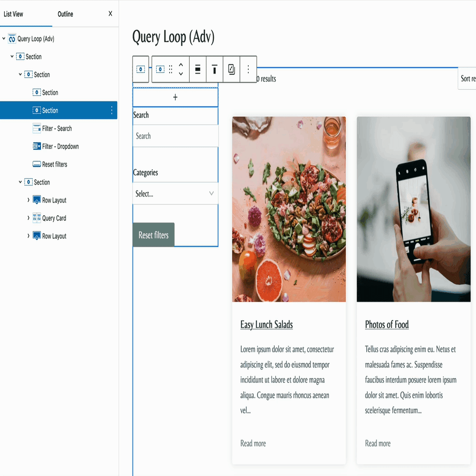This screenshot has width=476, height=476.
Task: Click the Section block type icon in toolbar
Action: tap(160, 69)
